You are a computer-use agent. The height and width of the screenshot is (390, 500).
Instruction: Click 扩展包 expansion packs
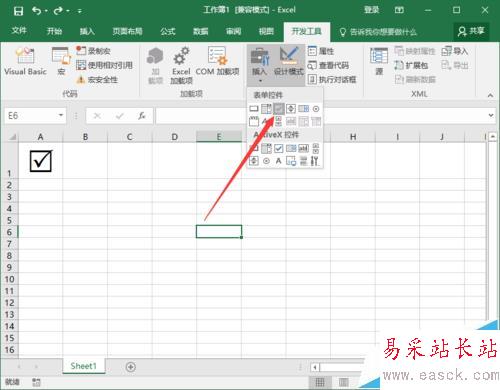coord(411,65)
